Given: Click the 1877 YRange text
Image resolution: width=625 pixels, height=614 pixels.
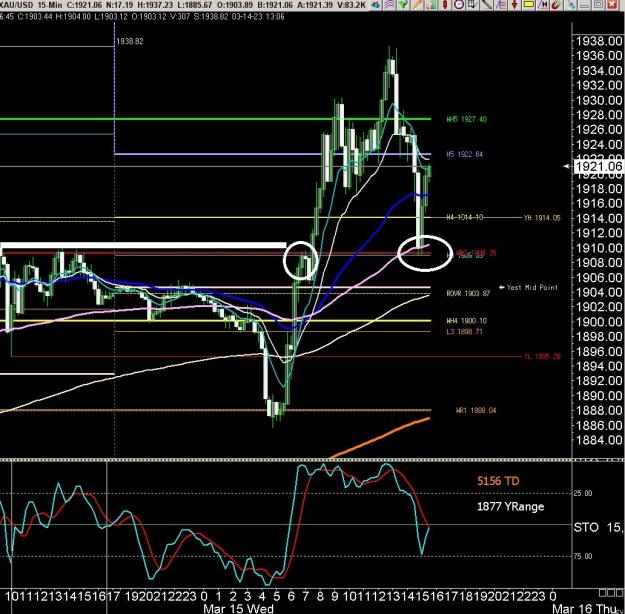Looking at the screenshot, I should [510, 507].
